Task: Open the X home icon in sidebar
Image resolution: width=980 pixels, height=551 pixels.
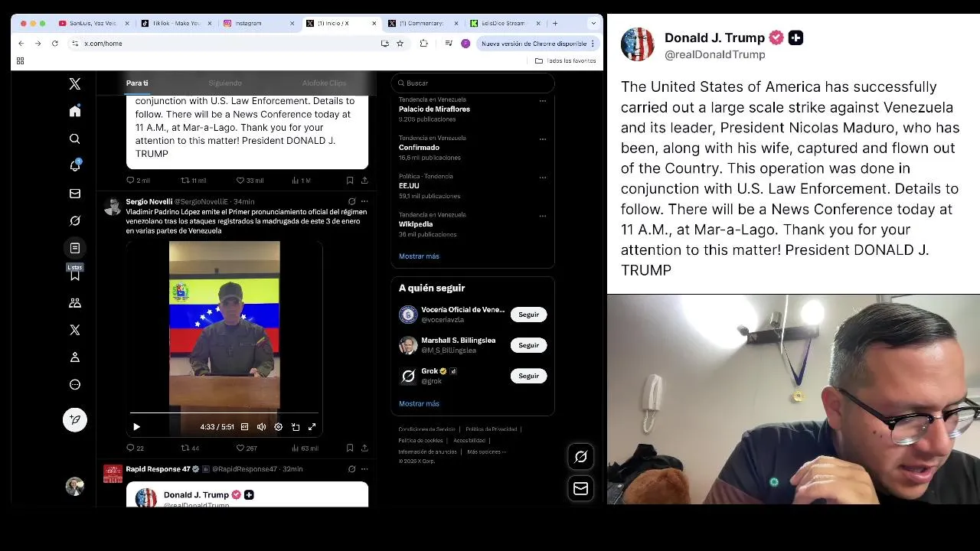Action: click(75, 111)
